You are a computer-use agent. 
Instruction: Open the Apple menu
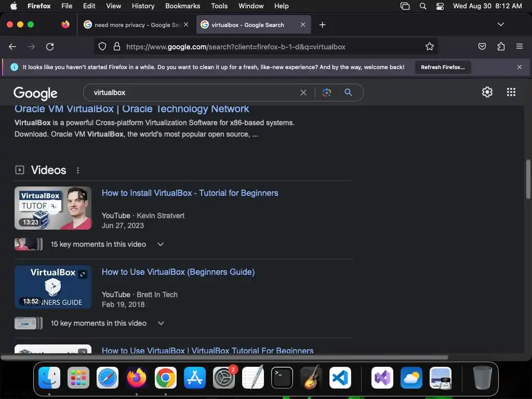[x=14, y=6]
